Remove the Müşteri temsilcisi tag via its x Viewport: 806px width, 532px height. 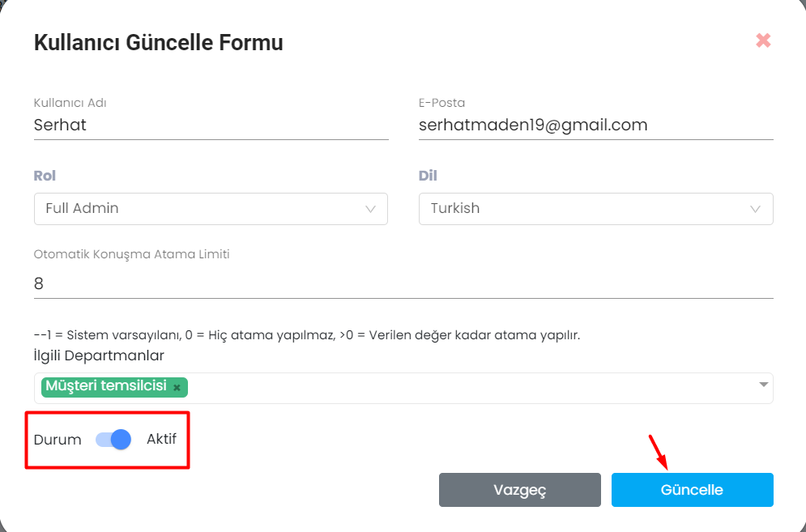pos(177,388)
